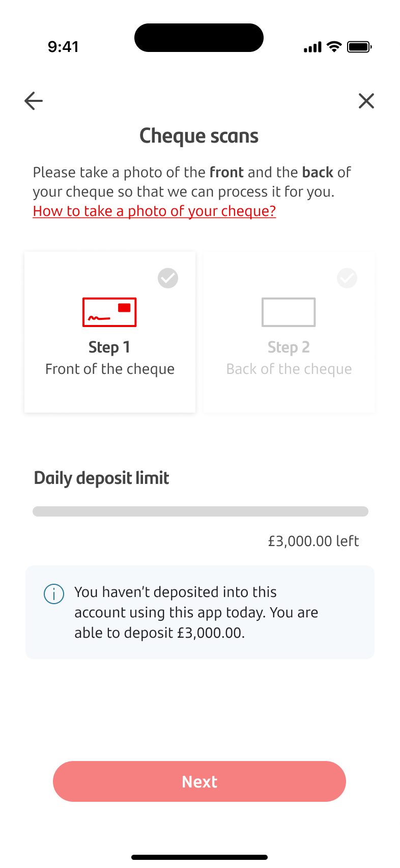Expand the deposit info notice box
This screenshot has width=400, height=868.
pos(199,611)
